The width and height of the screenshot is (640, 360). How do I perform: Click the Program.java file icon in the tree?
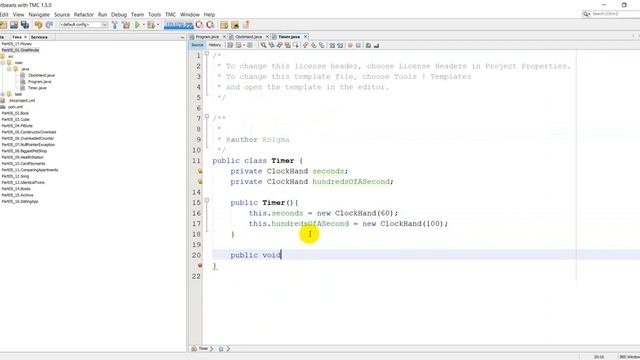pyautogui.click(x=22, y=82)
